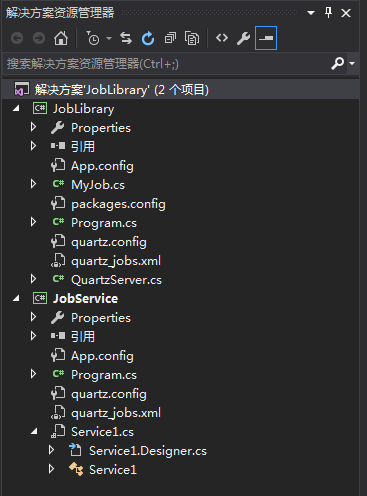Click the Service1.cs component file icon

58,431
